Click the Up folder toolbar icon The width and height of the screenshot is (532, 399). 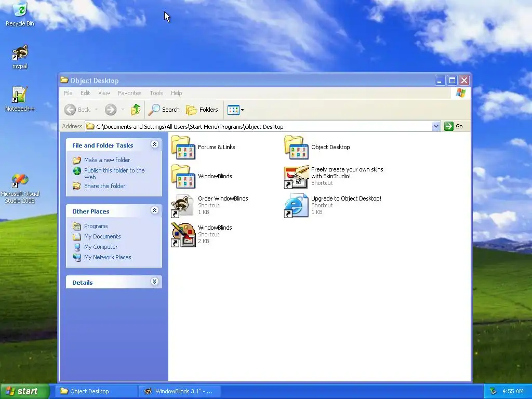click(136, 110)
